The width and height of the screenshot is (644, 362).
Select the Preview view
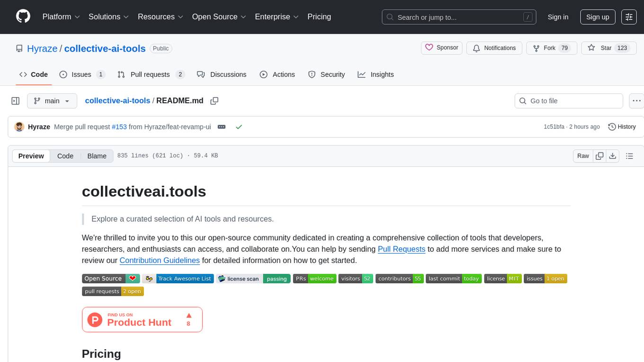(31, 156)
